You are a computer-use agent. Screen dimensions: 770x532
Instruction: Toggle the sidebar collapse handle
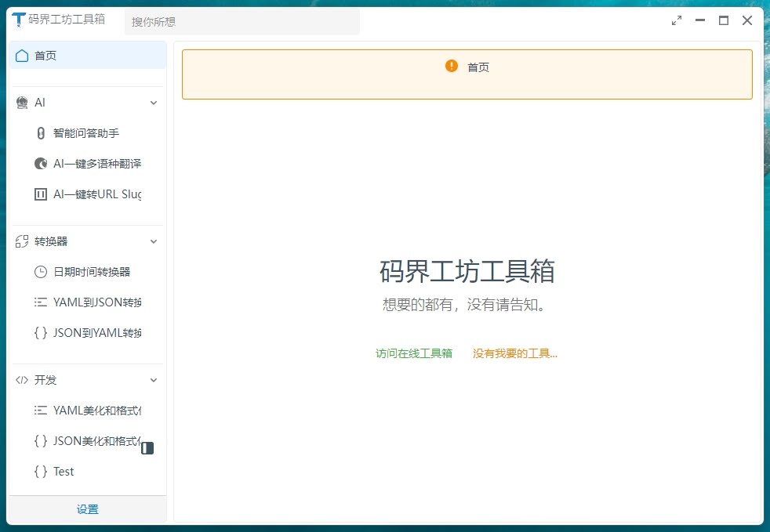click(147, 448)
